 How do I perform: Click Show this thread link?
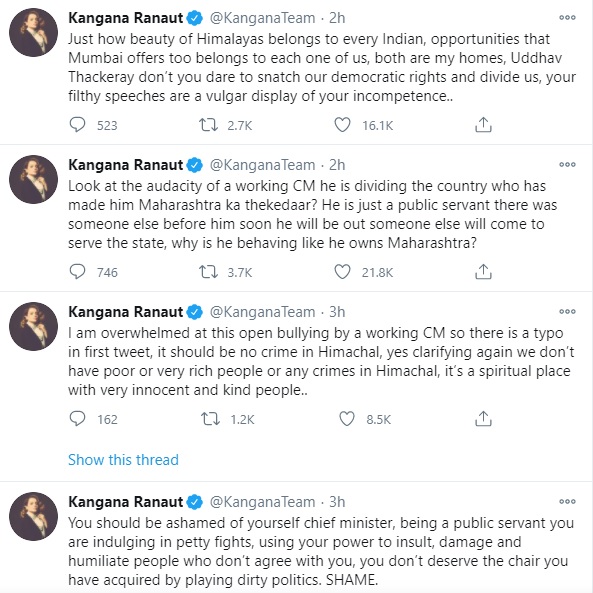point(123,460)
